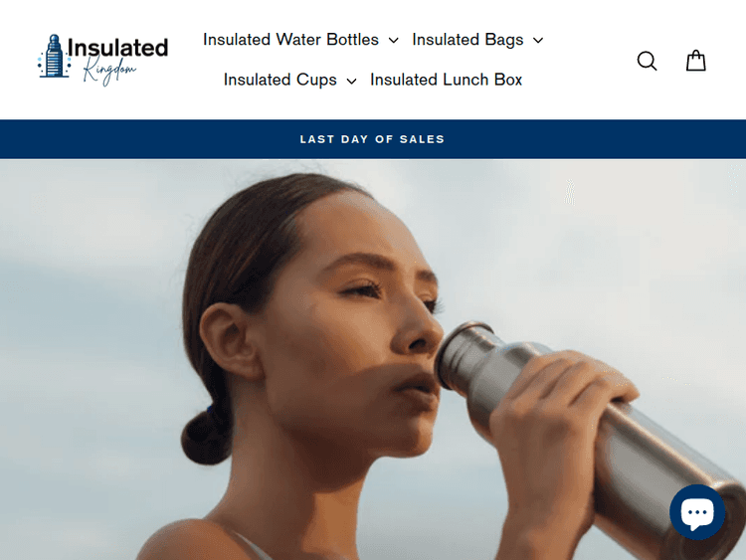Expand the chevron beside Insulated Cups
Image resolution: width=746 pixels, height=560 pixels.
coord(351,81)
